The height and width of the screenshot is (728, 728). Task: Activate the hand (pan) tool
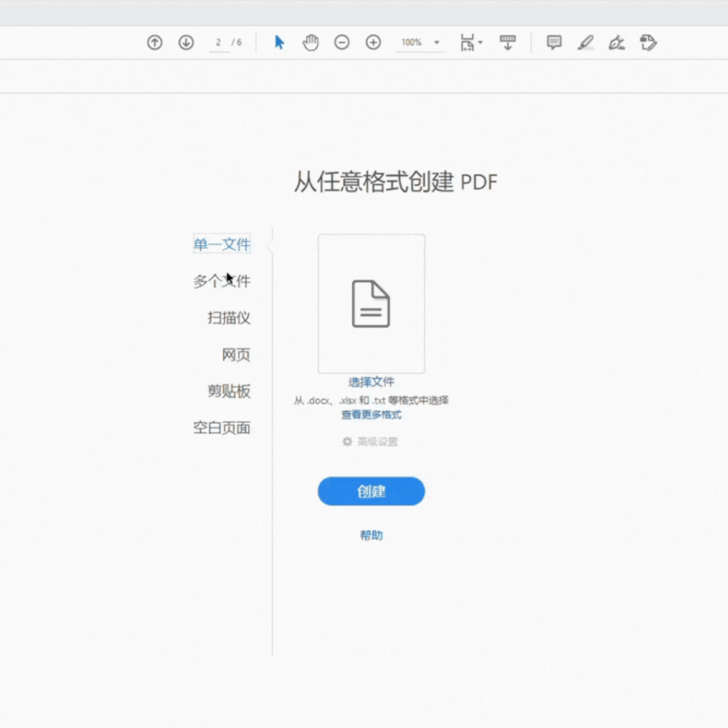pos(310,41)
